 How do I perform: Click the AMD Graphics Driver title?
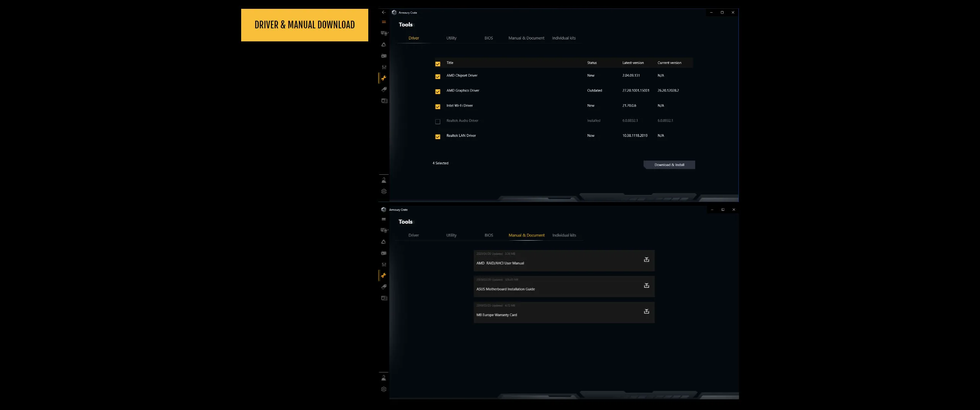pos(462,90)
